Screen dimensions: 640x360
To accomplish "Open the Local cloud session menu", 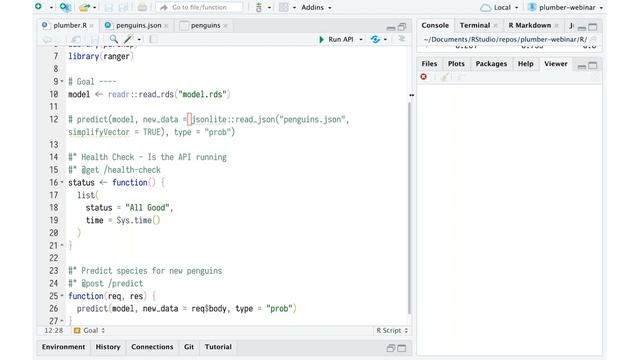I will [x=499, y=7].
